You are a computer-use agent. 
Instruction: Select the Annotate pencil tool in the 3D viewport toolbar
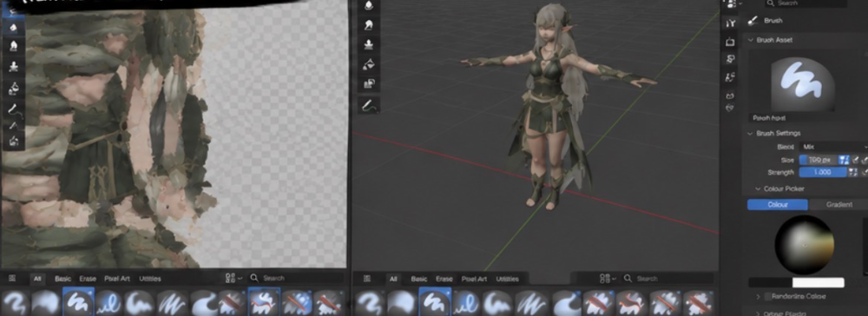tap(369, 104)
